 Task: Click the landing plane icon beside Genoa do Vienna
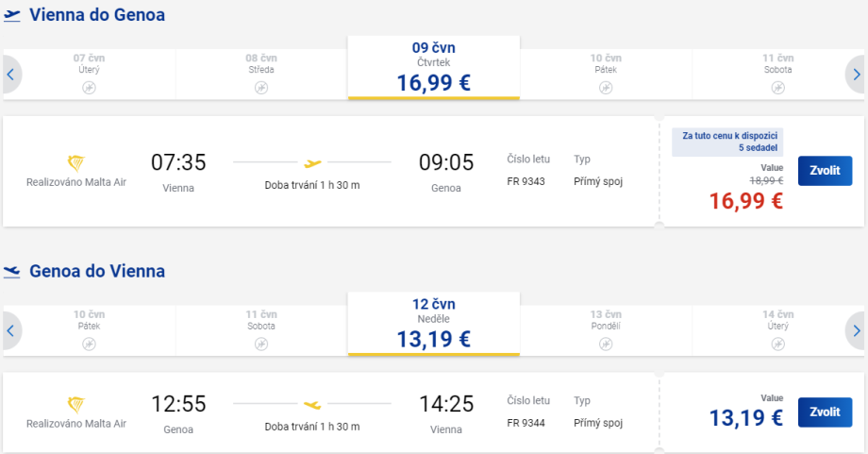(12, 272)
